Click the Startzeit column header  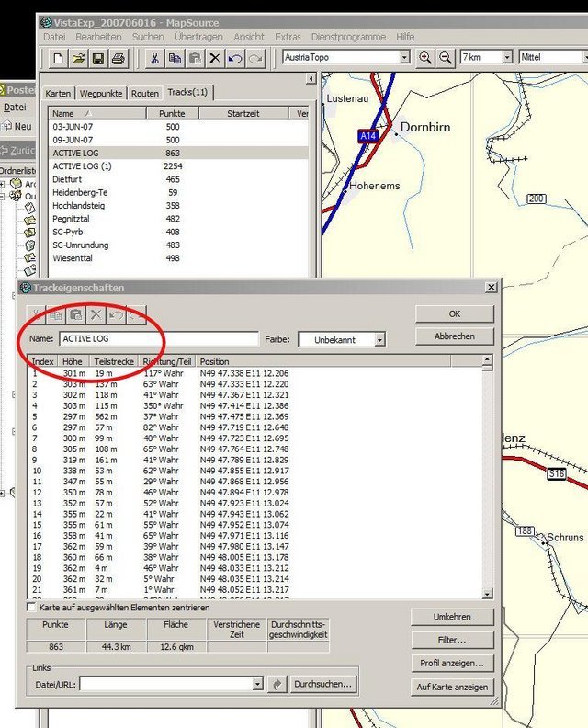(x=243, y=113)
